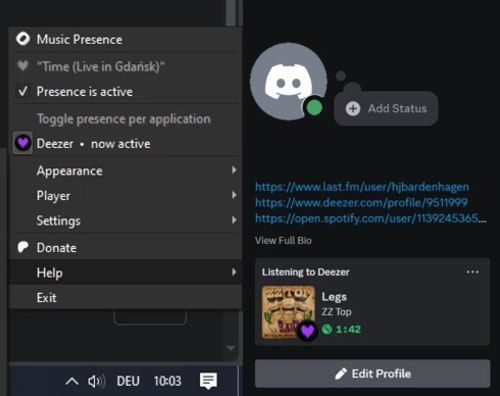Click the 10:03 taskbar clock
This screenshot has height=396, width=500.
point(167,381)
